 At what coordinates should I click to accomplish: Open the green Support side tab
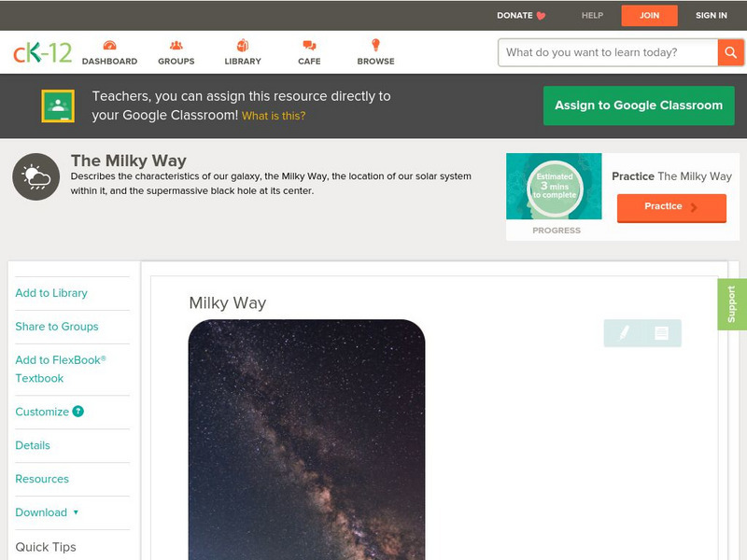732,304
